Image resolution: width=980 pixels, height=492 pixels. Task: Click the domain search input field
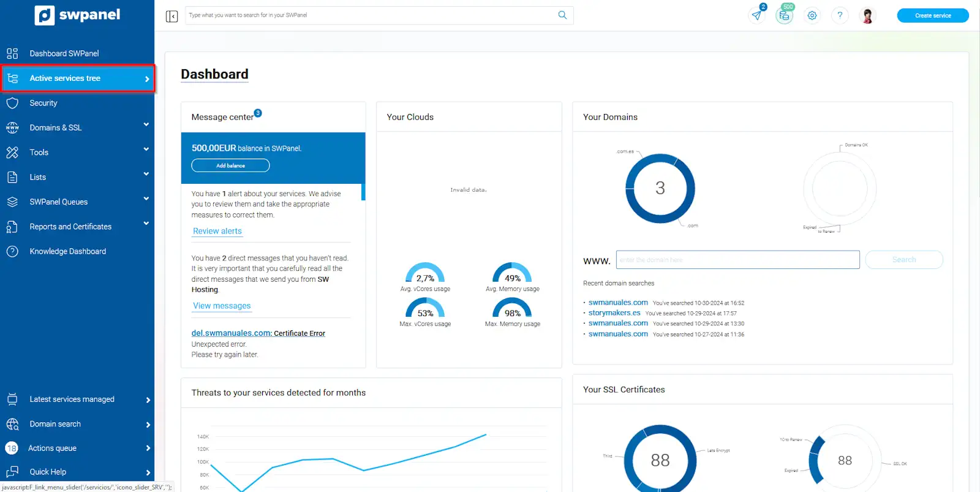(737, 260)
